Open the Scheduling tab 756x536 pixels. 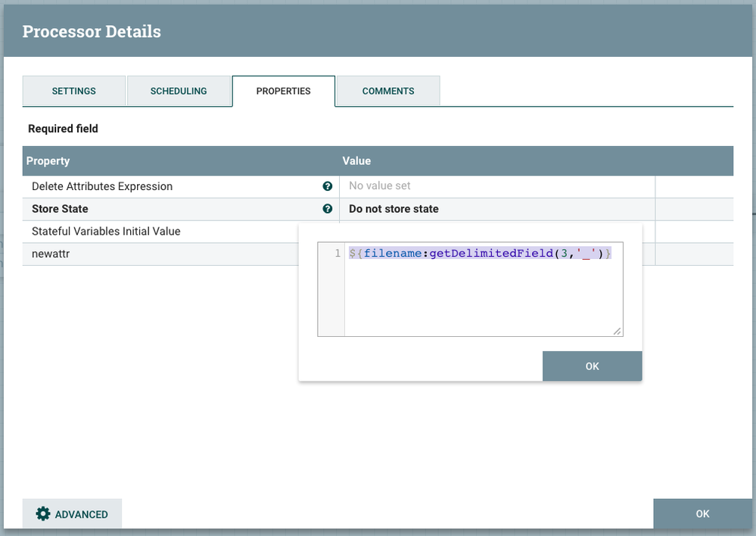click(179, 91)
